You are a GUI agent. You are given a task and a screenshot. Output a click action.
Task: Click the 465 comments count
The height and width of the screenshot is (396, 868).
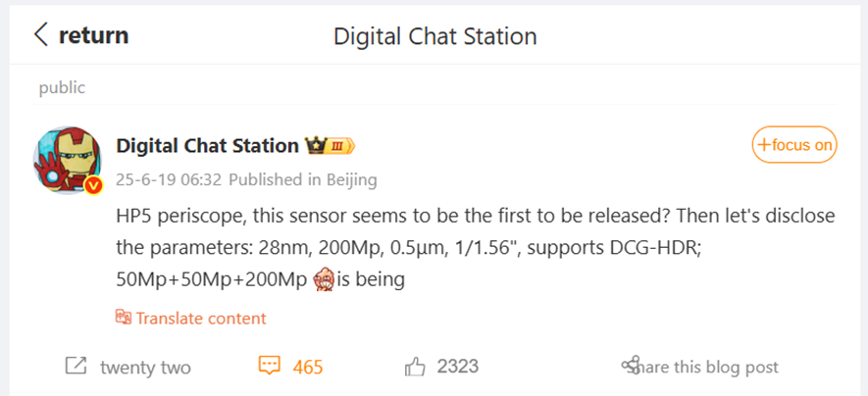coord(308,368)
